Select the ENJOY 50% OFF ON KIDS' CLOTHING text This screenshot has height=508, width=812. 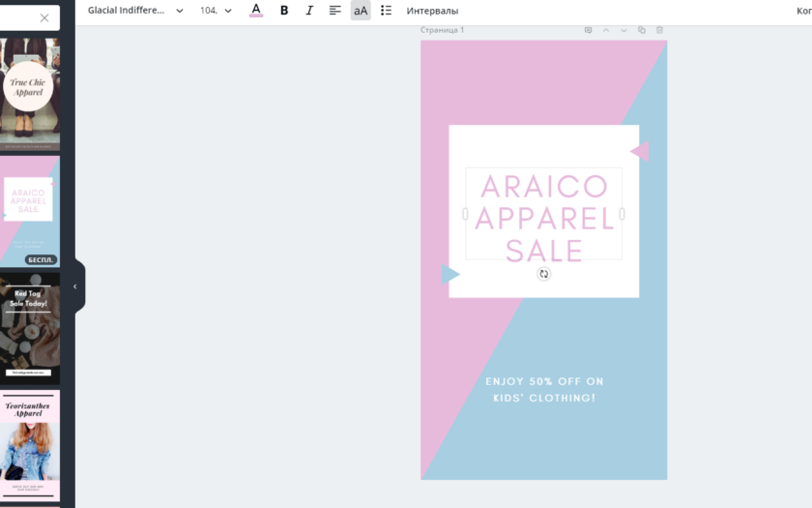coord(544,389)
